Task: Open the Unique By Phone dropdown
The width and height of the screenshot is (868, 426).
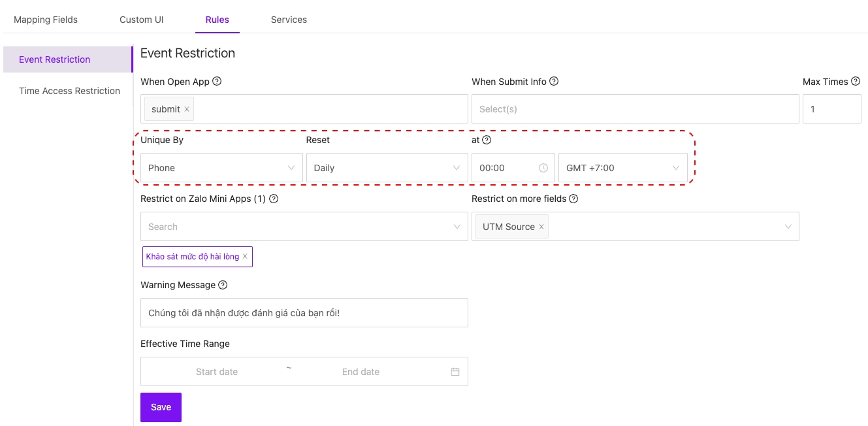Action: pos(221,168)
